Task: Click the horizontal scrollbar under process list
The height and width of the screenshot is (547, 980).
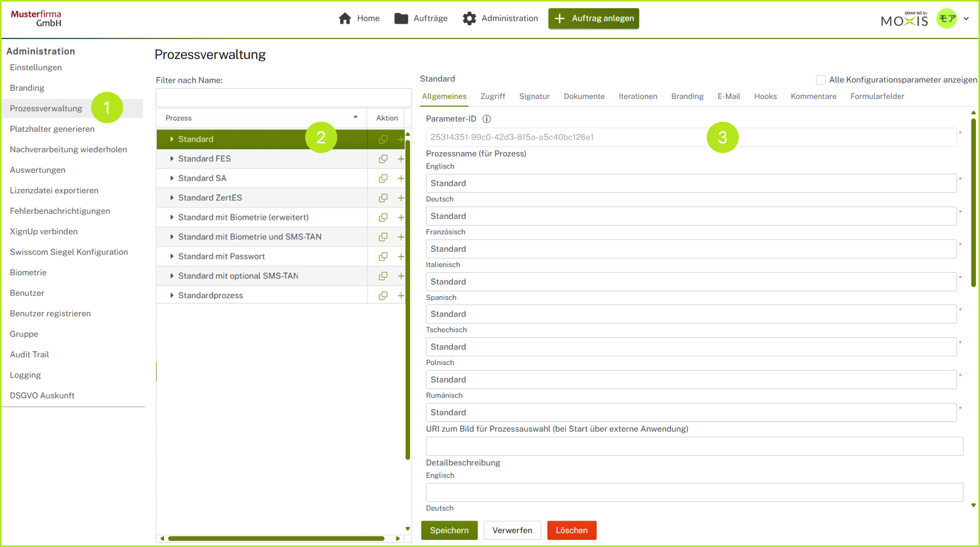Action: [276, 538]
